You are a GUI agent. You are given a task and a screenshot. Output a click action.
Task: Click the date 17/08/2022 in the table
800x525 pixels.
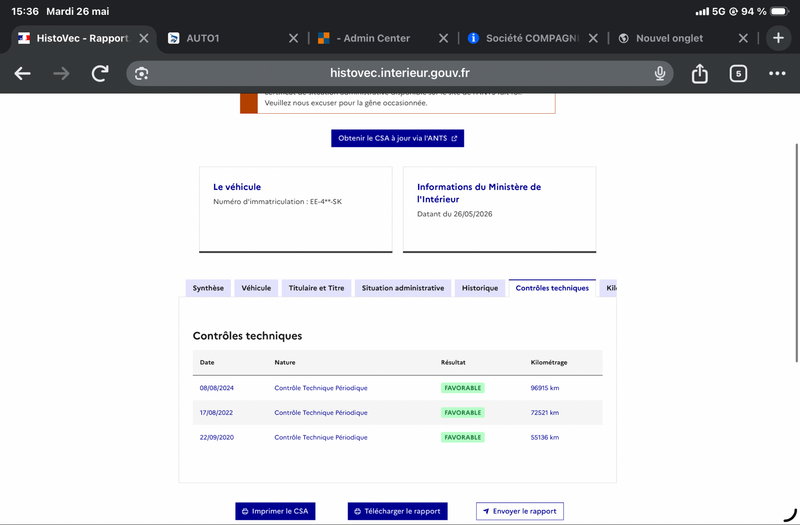pyautogui.click(x=216, y=412)
